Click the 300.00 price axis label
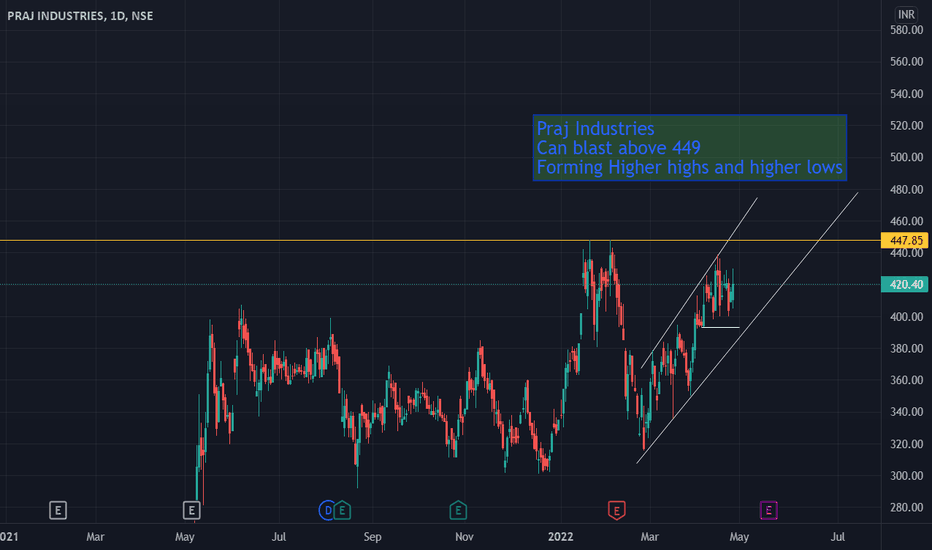The width and height of the screenshot is (932, 550). click(x=906, y=476)
